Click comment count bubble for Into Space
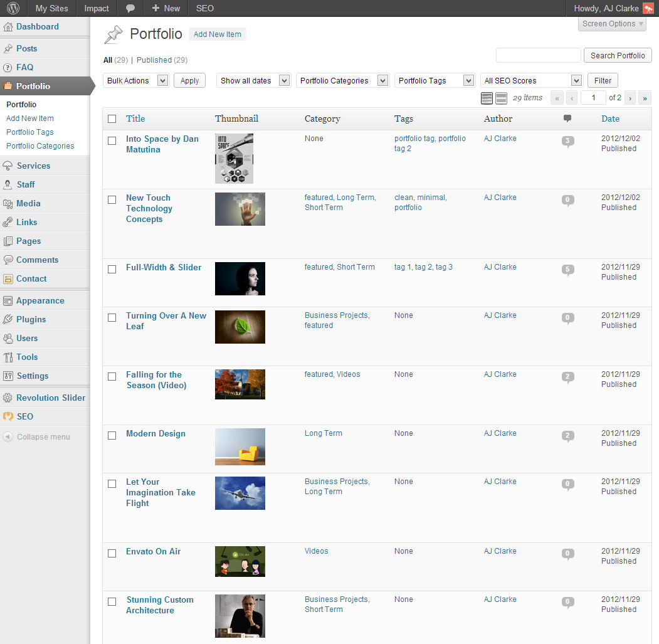The image size is (659, 644). [567, 142]
